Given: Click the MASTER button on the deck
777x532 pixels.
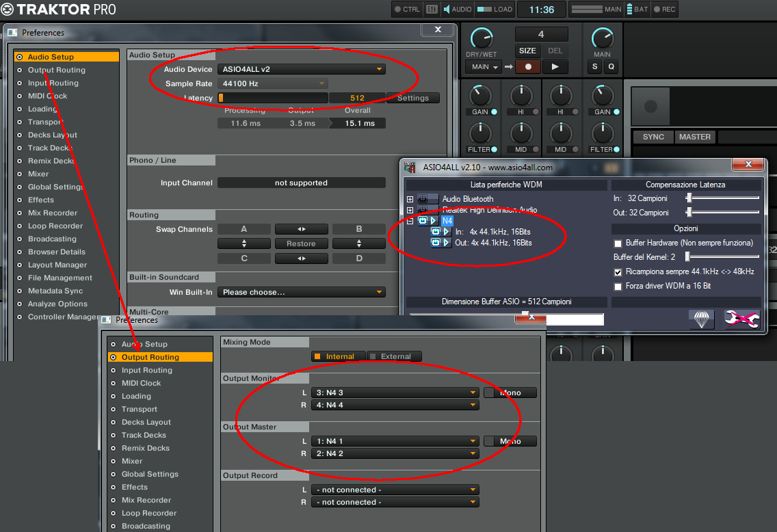Looking at the screenshot, I should [695, 137].
